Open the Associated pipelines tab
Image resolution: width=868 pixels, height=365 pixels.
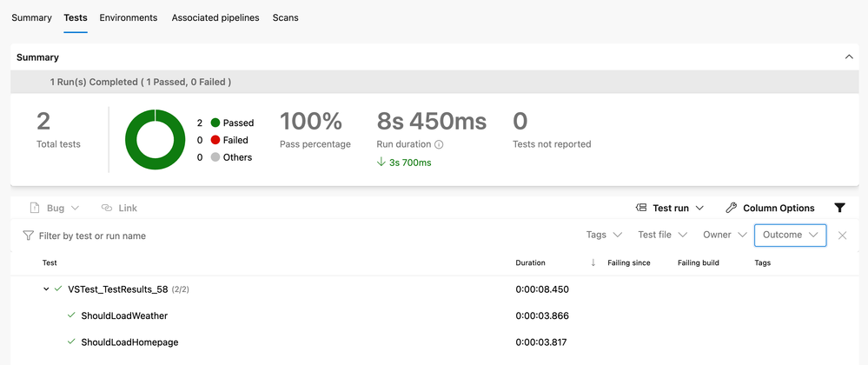[x=215, y=17]
